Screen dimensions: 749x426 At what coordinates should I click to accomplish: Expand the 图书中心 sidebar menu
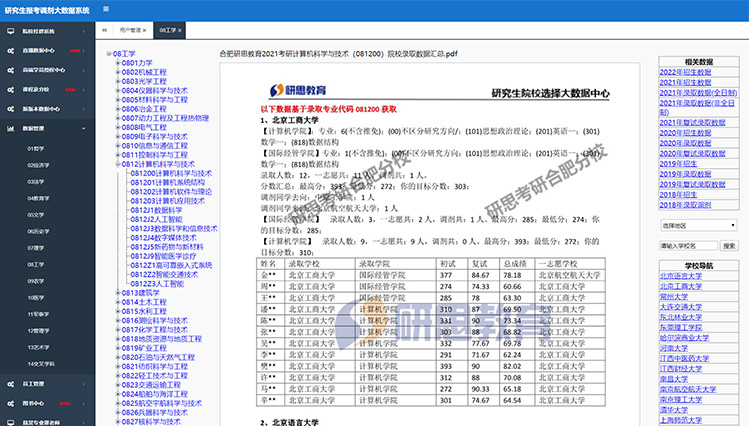[47, 404]
